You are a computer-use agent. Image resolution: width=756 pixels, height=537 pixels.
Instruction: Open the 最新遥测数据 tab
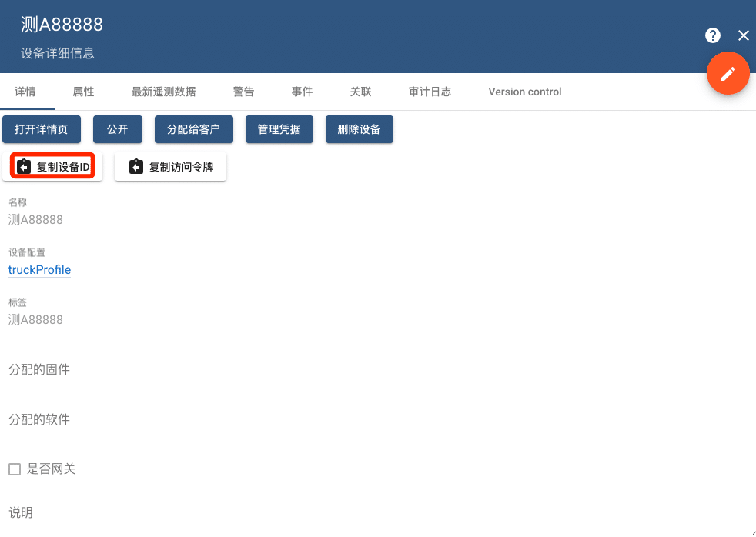click(x=164, y=91)
